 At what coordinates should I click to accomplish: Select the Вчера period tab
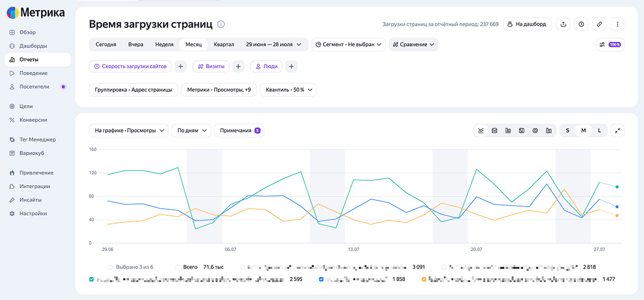point(136,45)
